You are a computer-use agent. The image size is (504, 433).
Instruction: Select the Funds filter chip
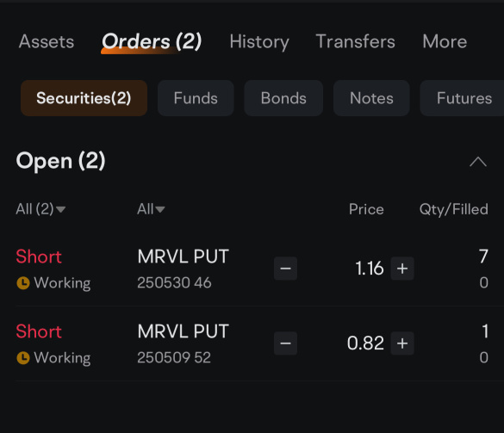coord(196,98)
